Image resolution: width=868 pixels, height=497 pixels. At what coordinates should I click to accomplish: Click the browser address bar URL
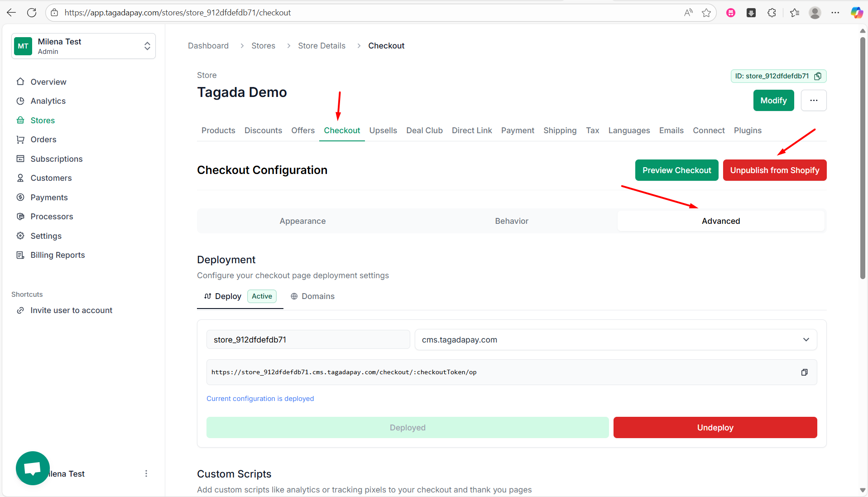tap(177, 13)
